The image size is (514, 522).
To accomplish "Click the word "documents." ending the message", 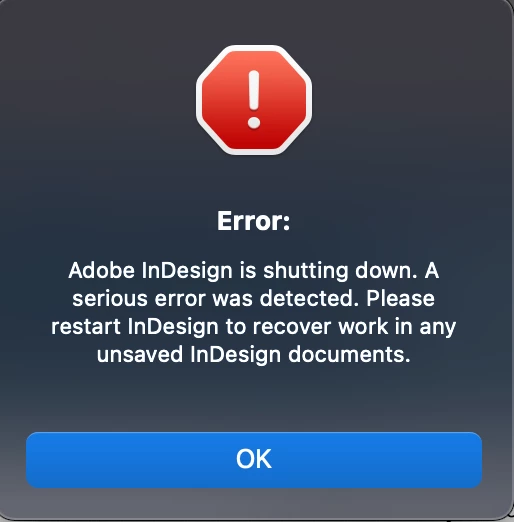I will (x=349, y=354).
